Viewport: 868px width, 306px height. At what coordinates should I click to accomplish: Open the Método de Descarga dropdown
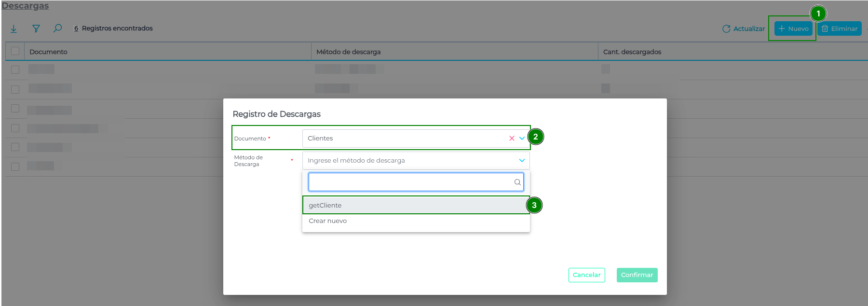416,161
